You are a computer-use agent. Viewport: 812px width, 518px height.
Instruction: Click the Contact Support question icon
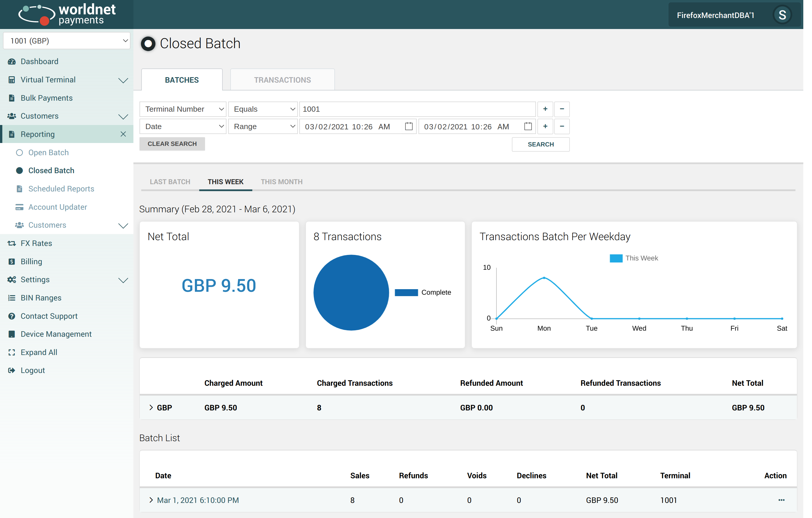(12, 316)
